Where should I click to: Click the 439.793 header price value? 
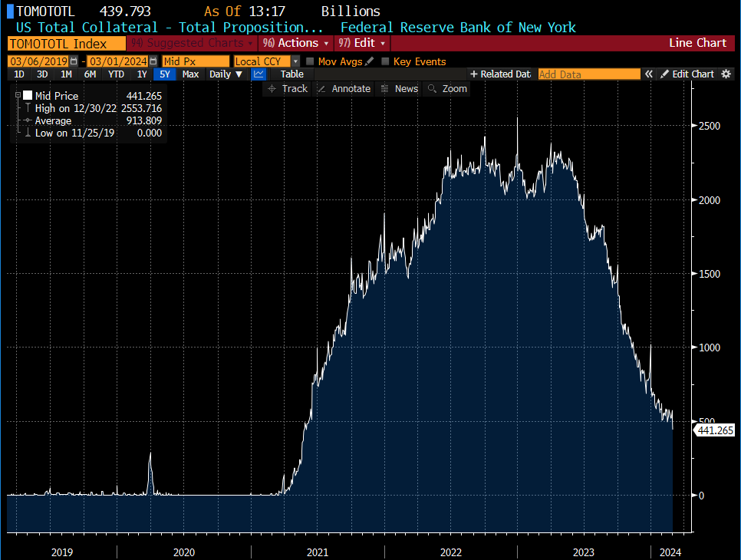125,12
